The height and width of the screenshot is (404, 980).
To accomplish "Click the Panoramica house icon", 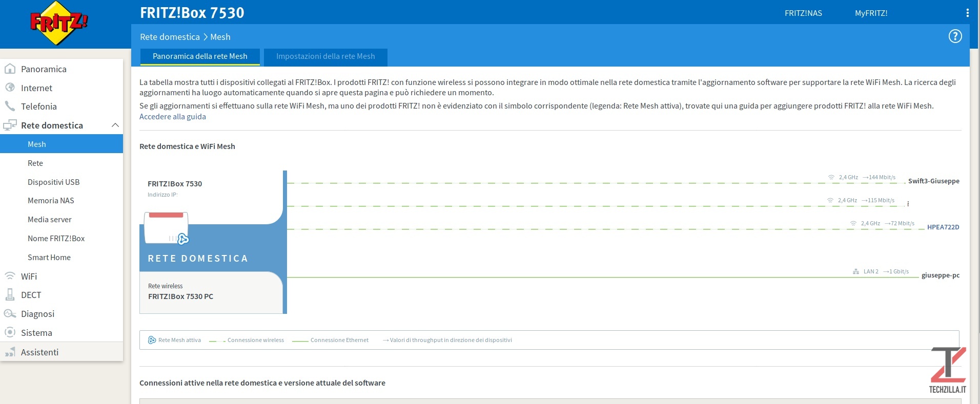I will pyautogui.click(x=10, y=69).
